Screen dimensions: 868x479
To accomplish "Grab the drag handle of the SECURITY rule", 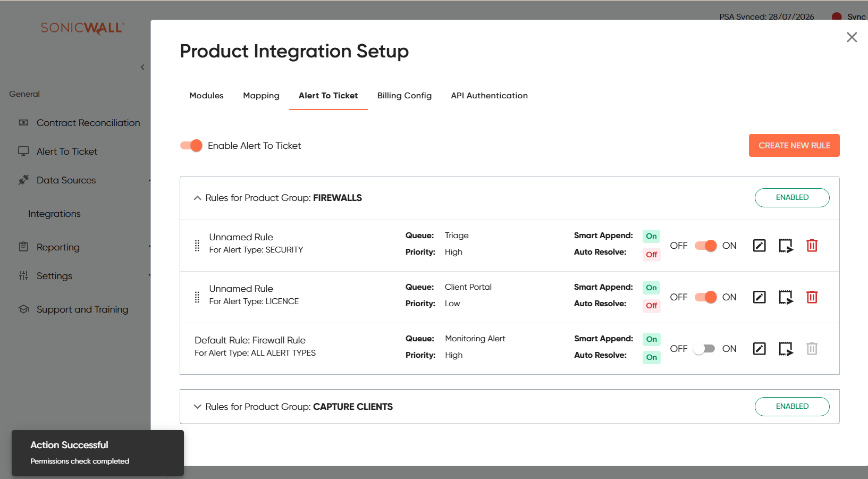I will coord(197,246).
